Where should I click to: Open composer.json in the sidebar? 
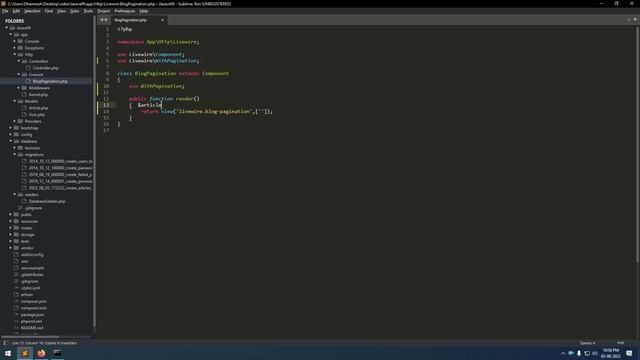click(33, 301)
